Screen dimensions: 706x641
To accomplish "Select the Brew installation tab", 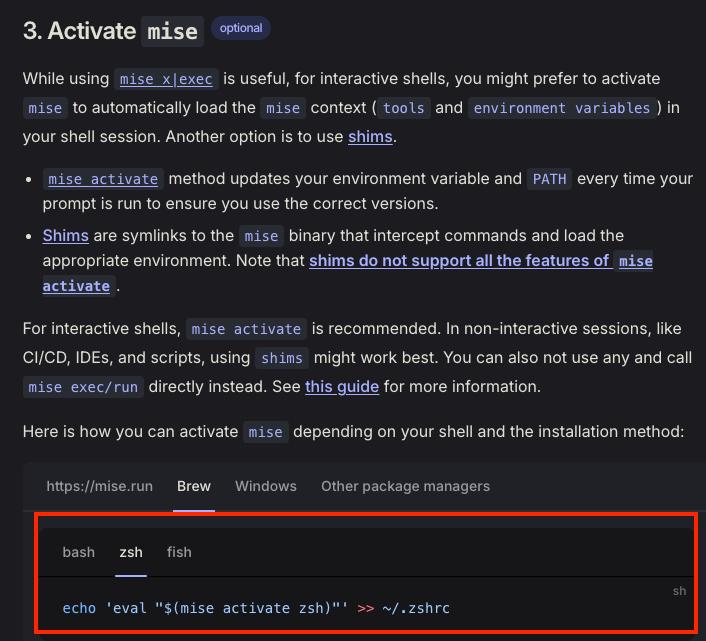I will [x=194, y=486].
